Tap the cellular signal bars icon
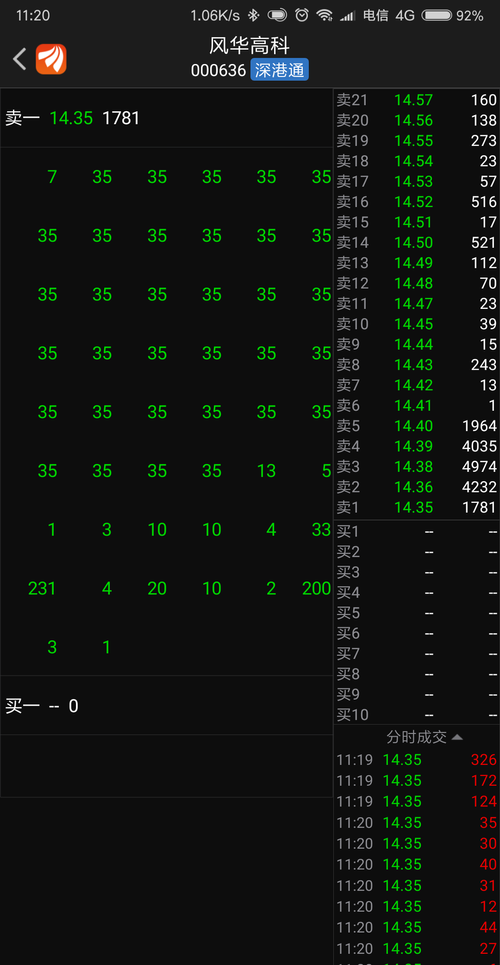Image resolution: width=500 pixels, height=965 pixels. click(x=348, y=15)
